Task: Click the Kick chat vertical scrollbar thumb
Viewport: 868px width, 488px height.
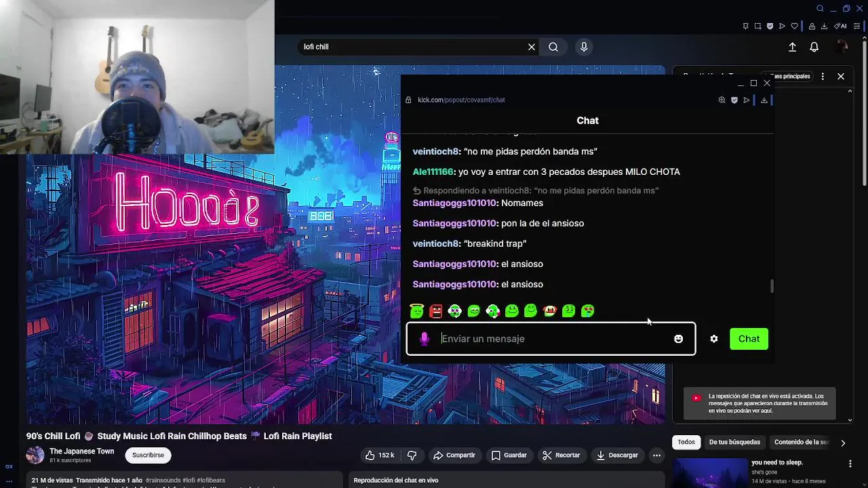Action: click(772, 287)
